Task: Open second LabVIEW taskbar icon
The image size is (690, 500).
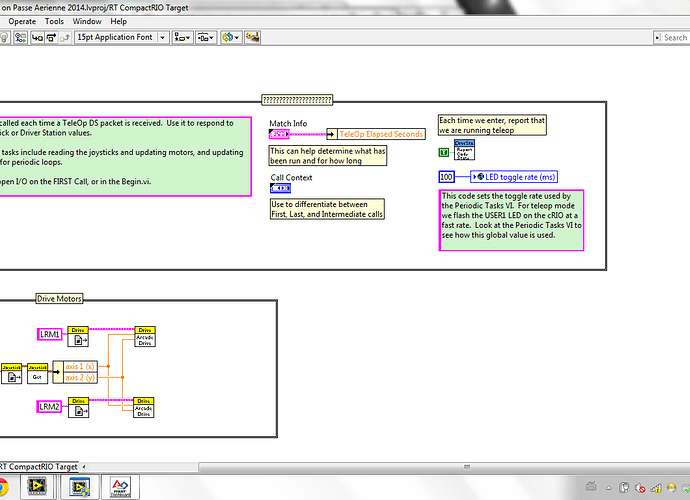Action: point(80,486)
